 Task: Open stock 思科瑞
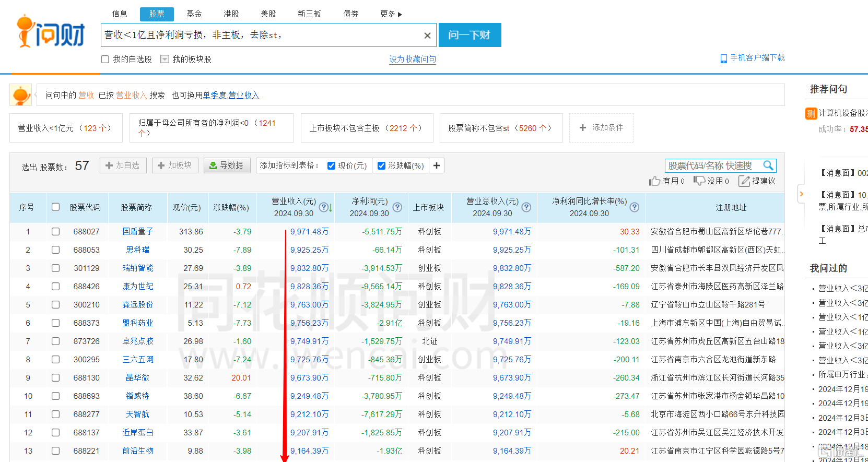[138, 250]
